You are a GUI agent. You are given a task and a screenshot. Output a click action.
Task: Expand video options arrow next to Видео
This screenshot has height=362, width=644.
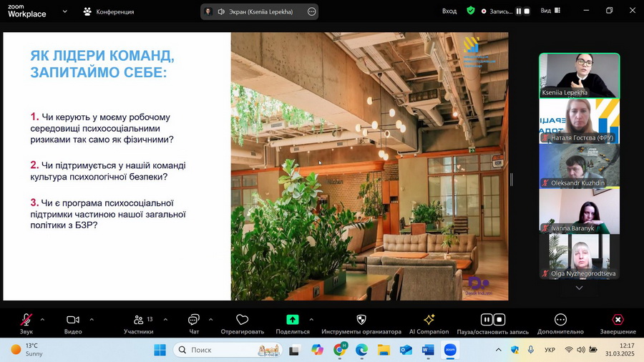pyautogui.click(x=92, y=319)
